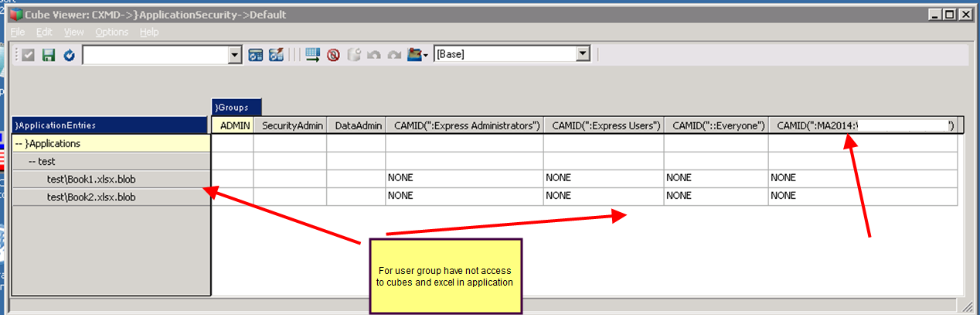Click the red circular stop icon
Image resolution: width=980 pixels, height=315 pixels.
click(x=333, y=55)
